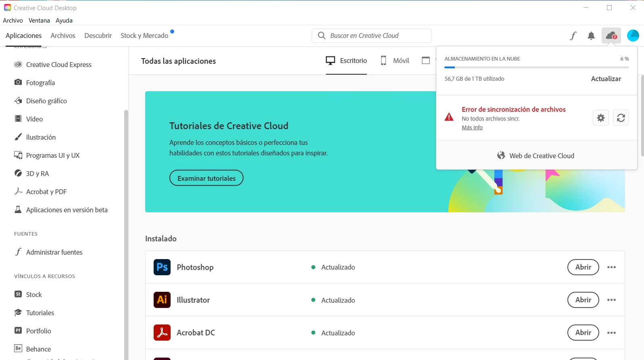Viewport: 644px width, 360px height.
Task: Select the web platform tab icon
Action: (426, 61)
